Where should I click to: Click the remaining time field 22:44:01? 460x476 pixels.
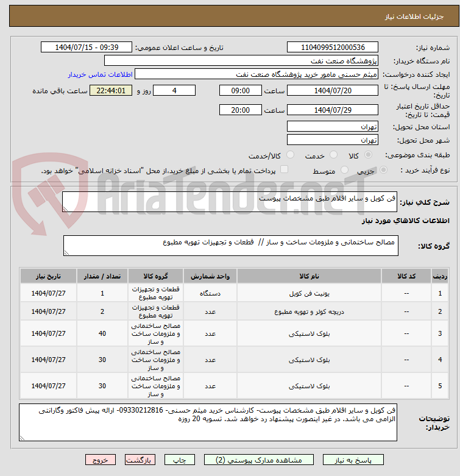[111, 90]
